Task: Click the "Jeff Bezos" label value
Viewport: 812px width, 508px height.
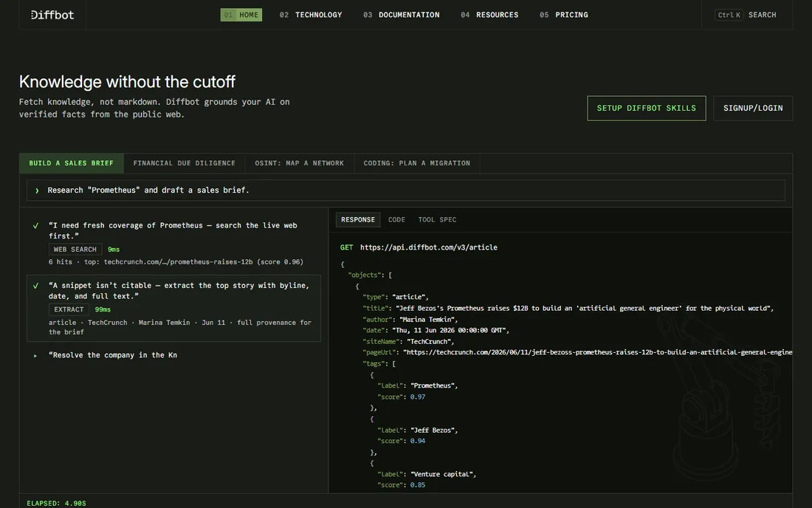Action: [x=434, y=430]
